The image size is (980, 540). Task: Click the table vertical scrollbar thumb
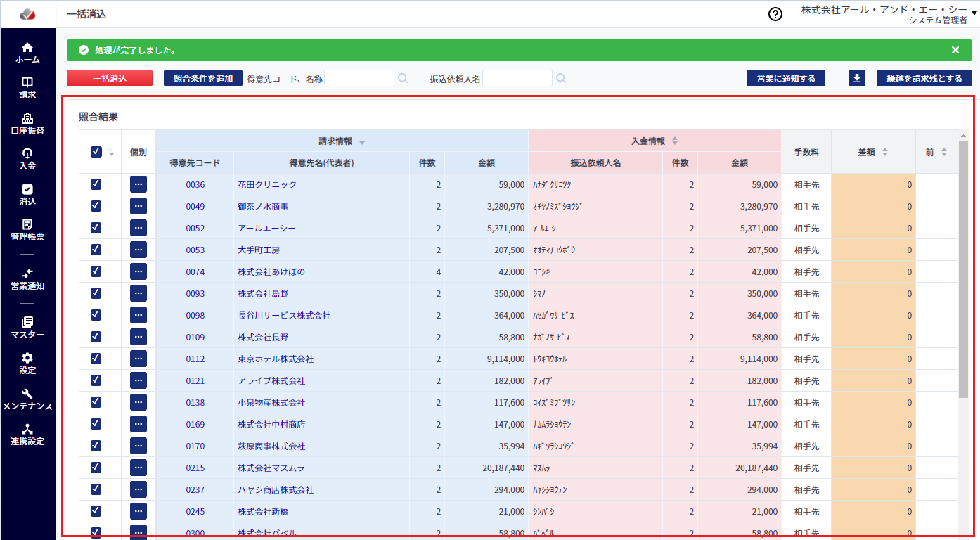click(963, 269)
